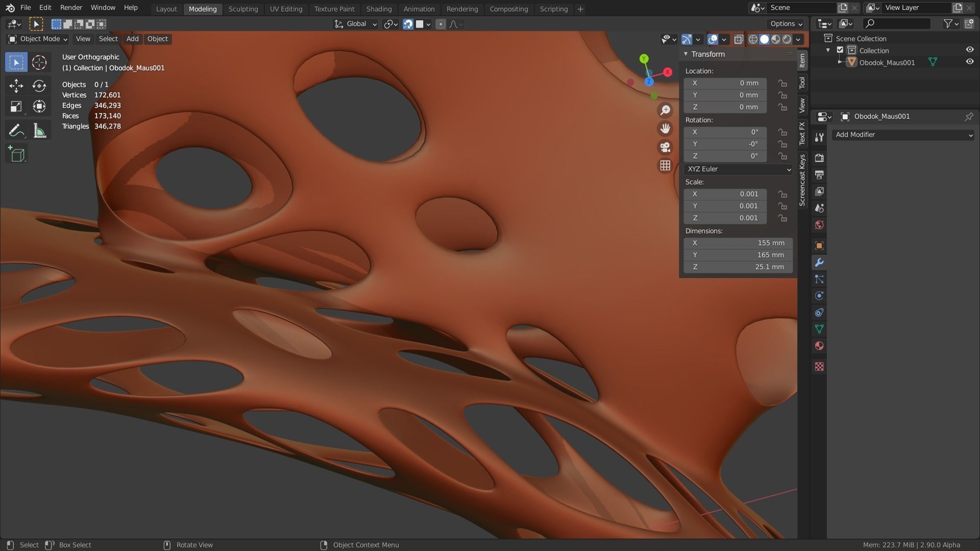
Task: Click the Pan view hand icon
Action: (x=665, y=129)
